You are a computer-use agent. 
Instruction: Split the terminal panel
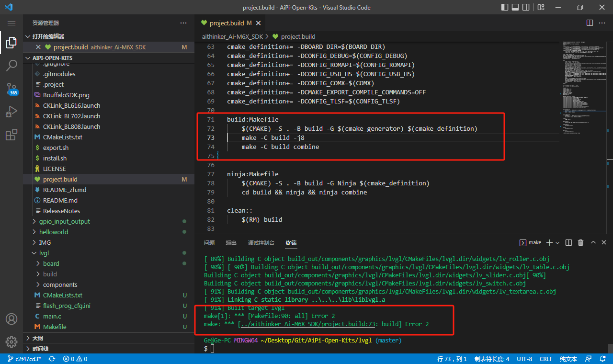(x=569, y=243)
